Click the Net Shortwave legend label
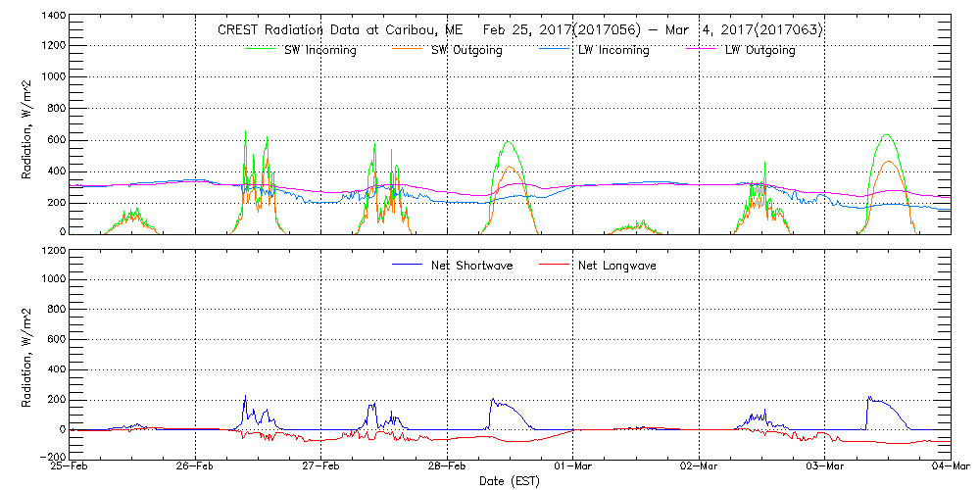This screenshot has height=490, width=980. pyautogui.click(x=477, y=265)
